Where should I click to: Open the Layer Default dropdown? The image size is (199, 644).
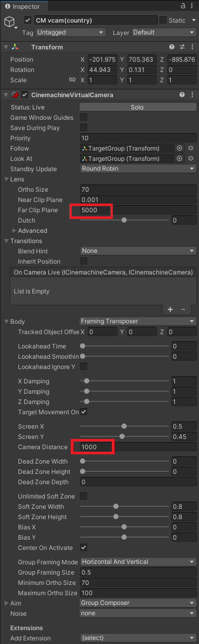tap(164, 32)
